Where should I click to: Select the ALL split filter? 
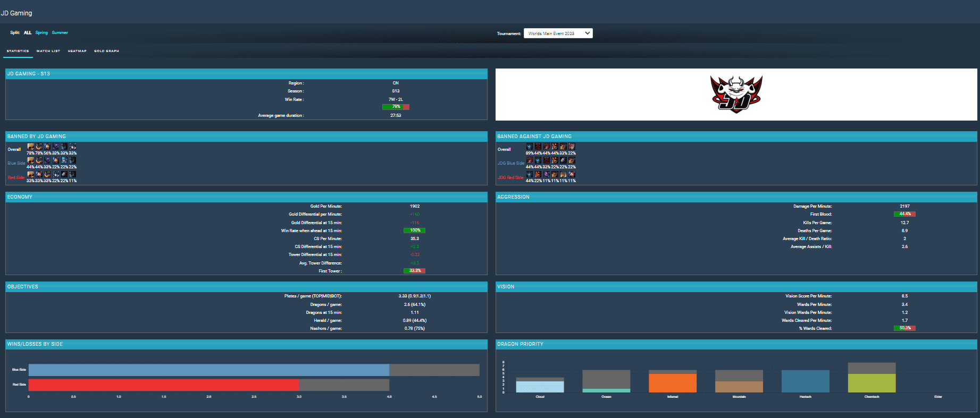(28, 33)
